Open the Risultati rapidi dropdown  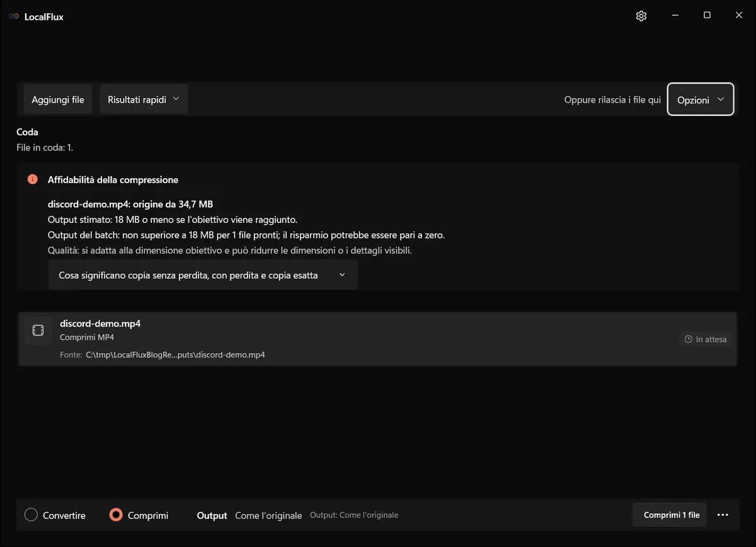144,99
